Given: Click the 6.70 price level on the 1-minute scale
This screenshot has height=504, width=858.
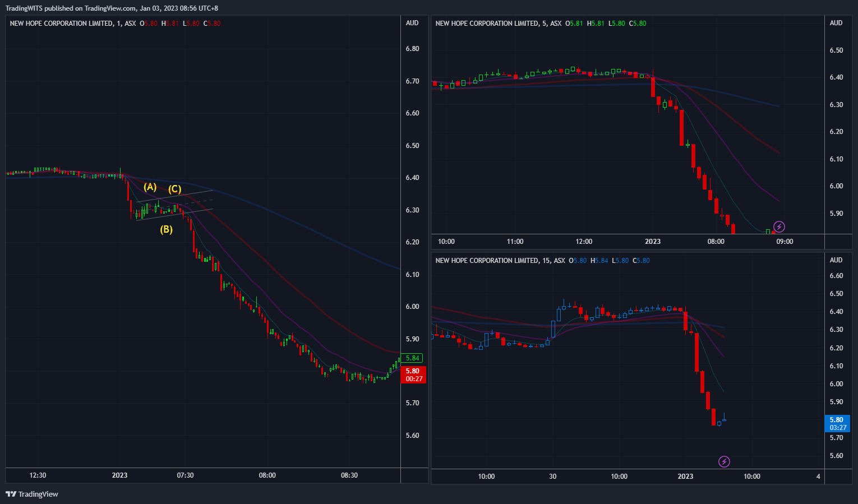Looking at the screenshot, I should (x=413, y=81).
